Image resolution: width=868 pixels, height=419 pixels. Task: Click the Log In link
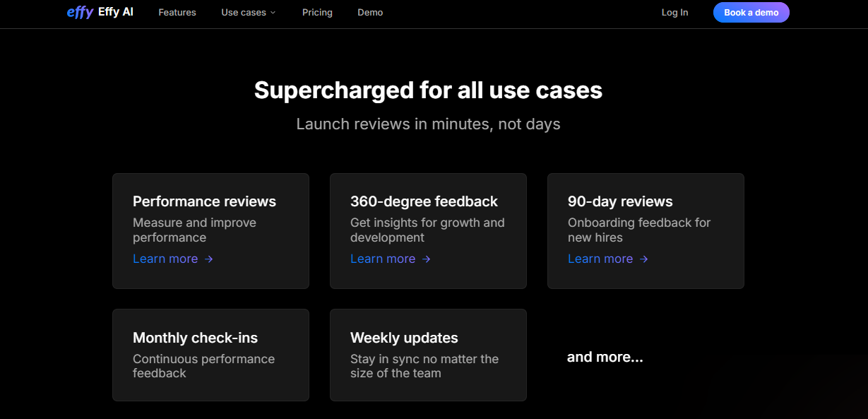click(674, 13)
